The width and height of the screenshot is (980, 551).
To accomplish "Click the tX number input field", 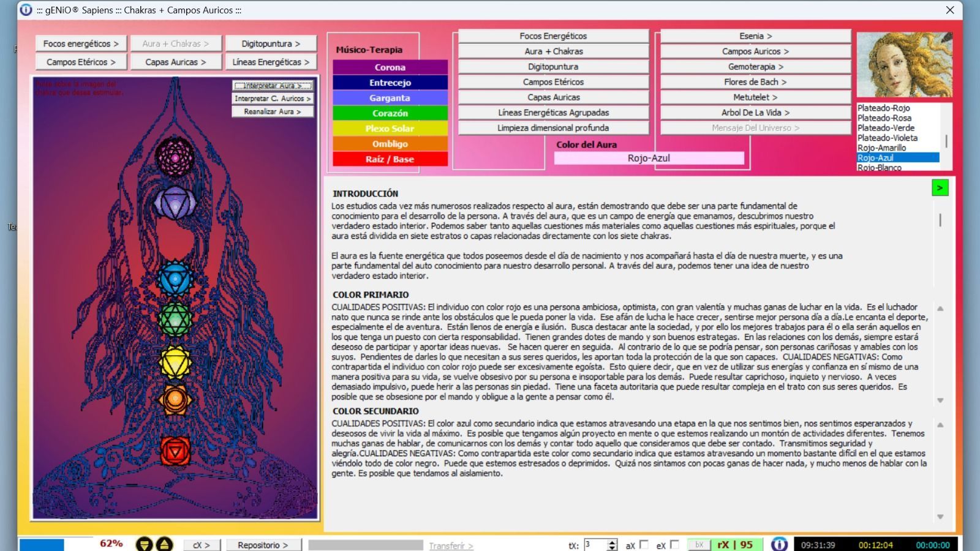I will click(595, 545).
